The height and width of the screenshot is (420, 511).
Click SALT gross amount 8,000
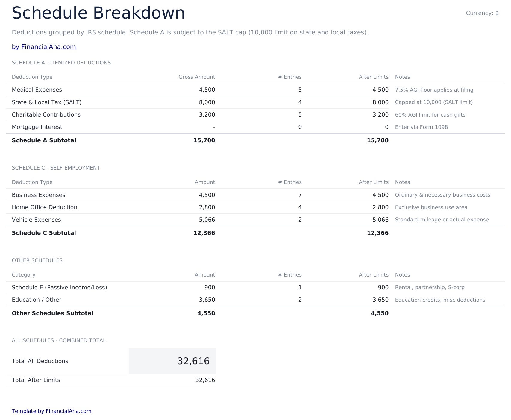point(207,102)
